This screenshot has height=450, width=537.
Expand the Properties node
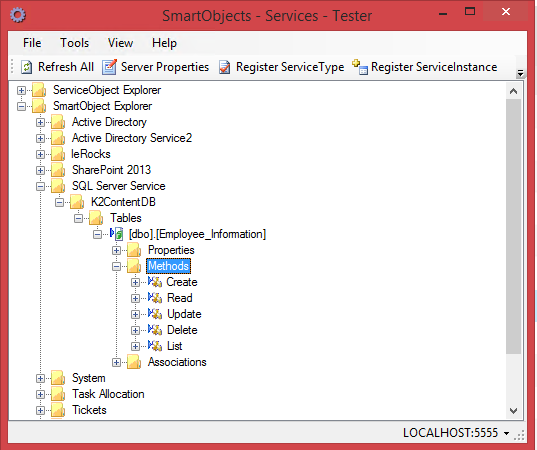[116, 250]
